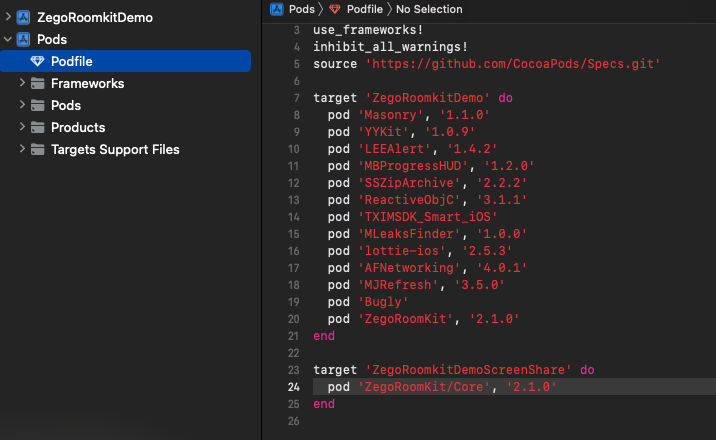Click the Products folder icon

click(37, 127)
